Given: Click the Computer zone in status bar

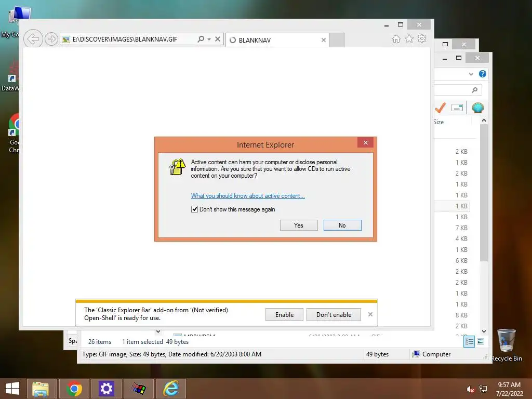Looking at the screenshot, I should point(431,354).
